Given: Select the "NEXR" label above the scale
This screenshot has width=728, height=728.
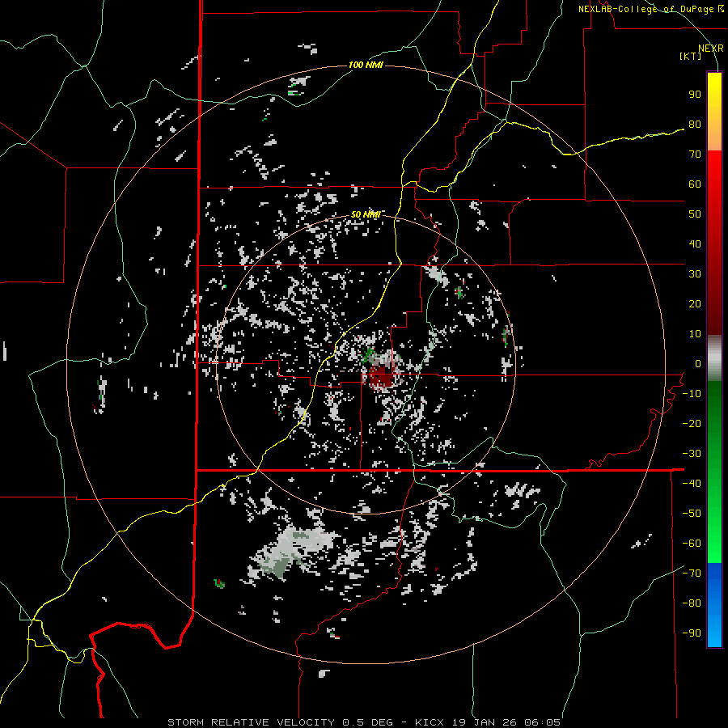Looking at the screenshot, I should point(711,49).
